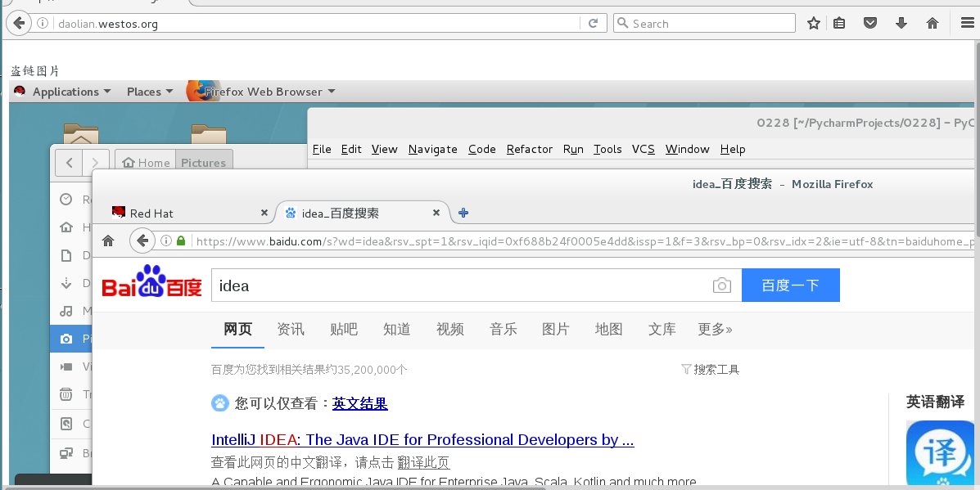The width and height of the screenshot is (980, 490).
Task: Open PyCharm Window menu
Action: click(688, 149)
